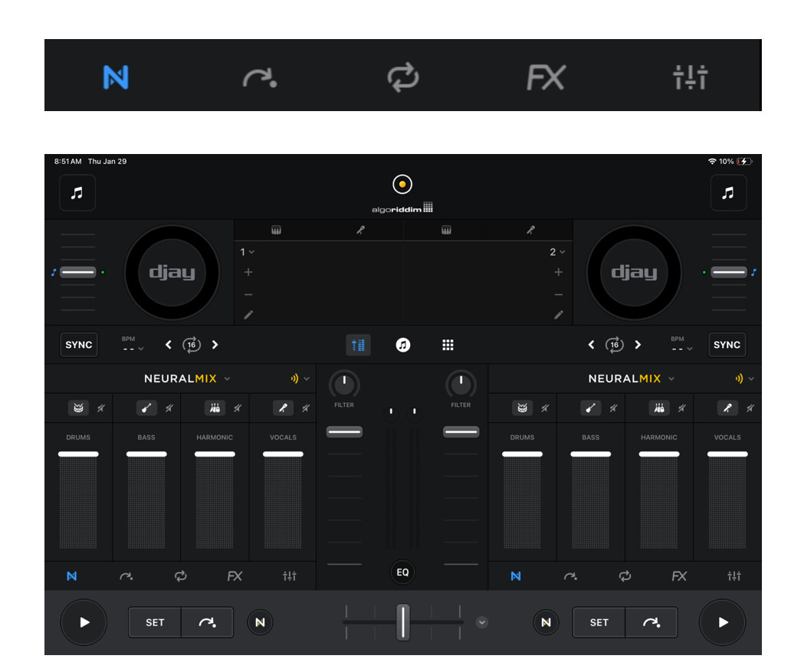Open the music library on left deck

(x=77, y=193)
